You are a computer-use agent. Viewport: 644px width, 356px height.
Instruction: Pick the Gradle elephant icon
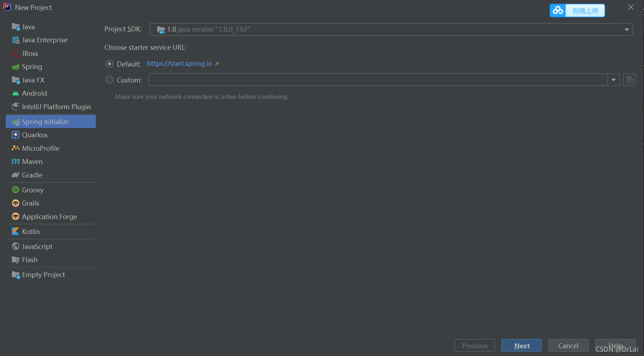(16, 175)
